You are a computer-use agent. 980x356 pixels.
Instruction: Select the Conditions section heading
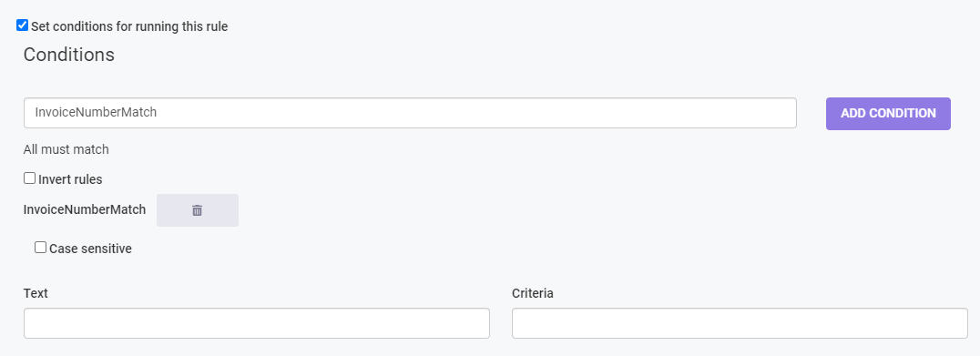68,55
